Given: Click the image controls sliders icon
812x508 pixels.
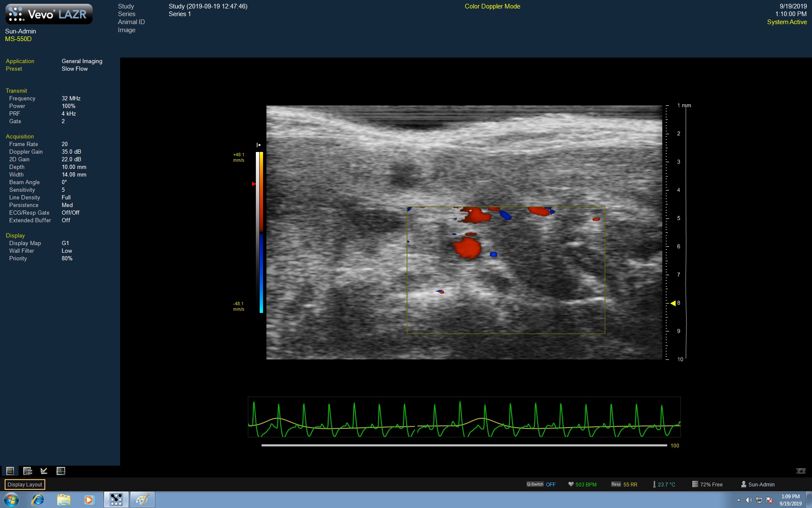Looking at the screenshot, I should click(27, 471).
